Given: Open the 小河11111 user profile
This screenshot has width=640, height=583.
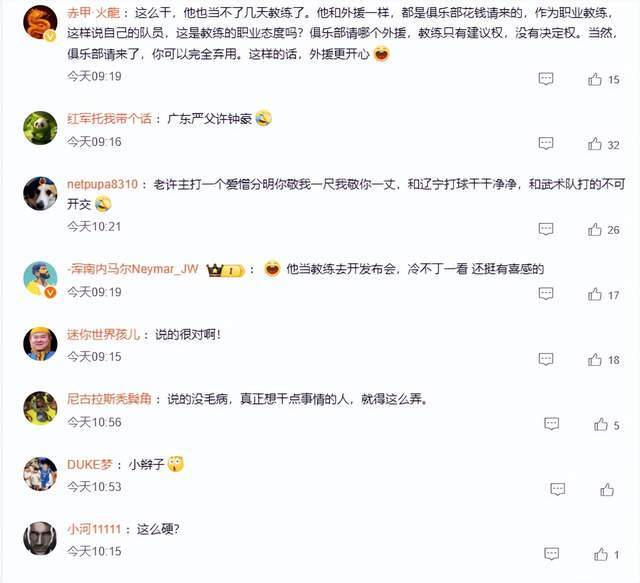Looking at the screenshot, I should (x=94, y=530).
